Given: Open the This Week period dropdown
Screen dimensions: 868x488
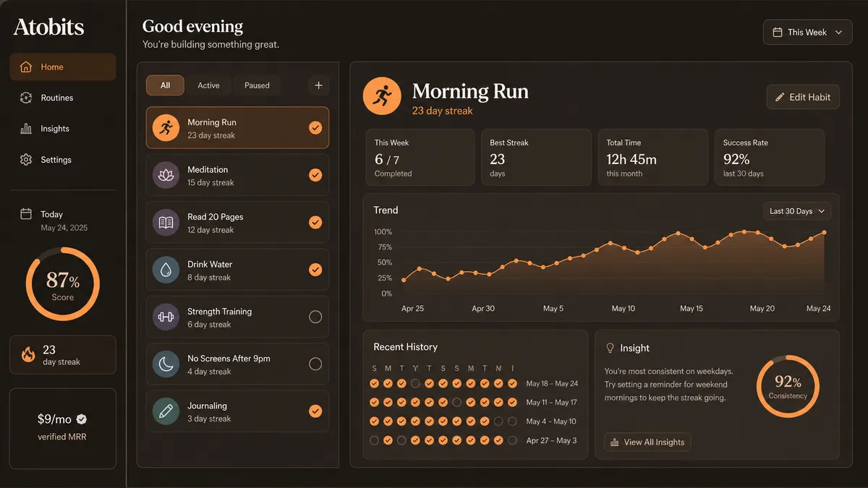Looking at the screenshot, I should pyautogui.click(x=807, y=33).
